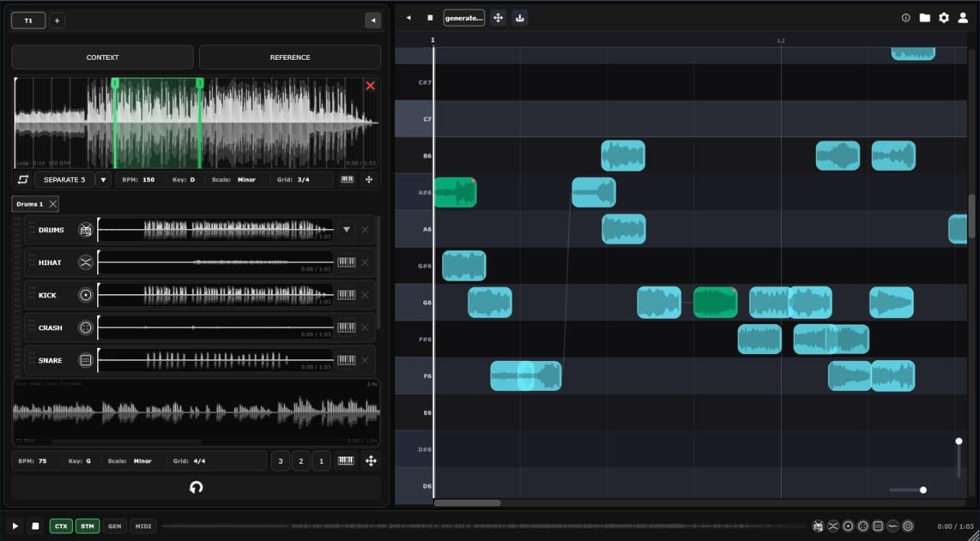Select variation number 3
This screenshot has width=980, height=541.
click(280, 461)
